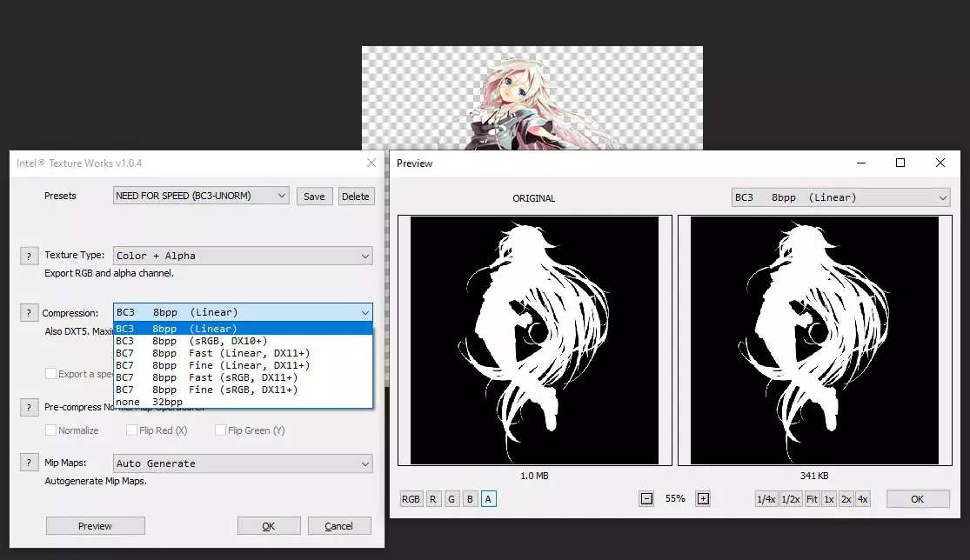
Task: Maximize the Preview window
Action: tap(900, 163)
